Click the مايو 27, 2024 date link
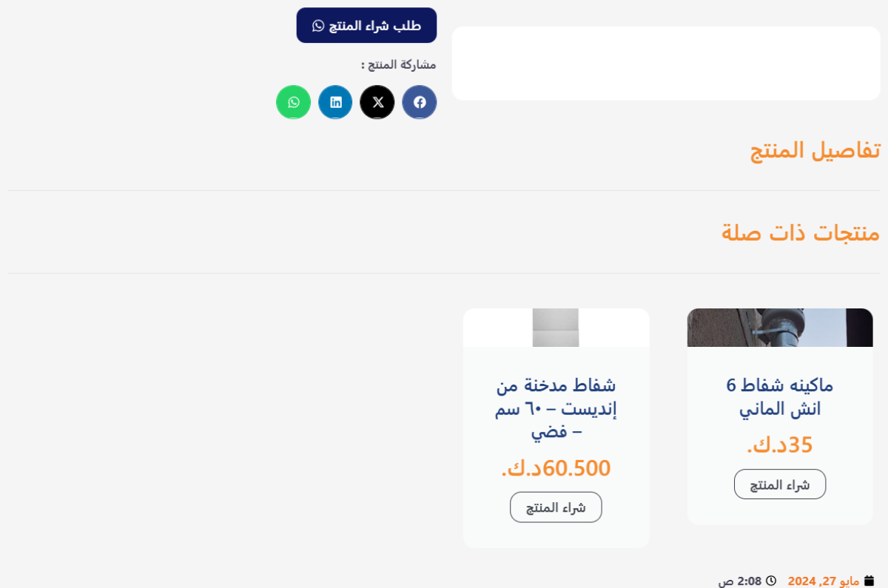This screenshot has width=888, height=588. (x=823, y=581)
